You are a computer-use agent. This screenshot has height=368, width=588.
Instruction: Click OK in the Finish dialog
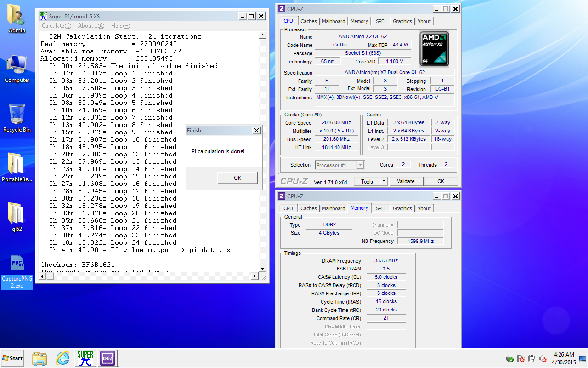(x=237, y=178)
